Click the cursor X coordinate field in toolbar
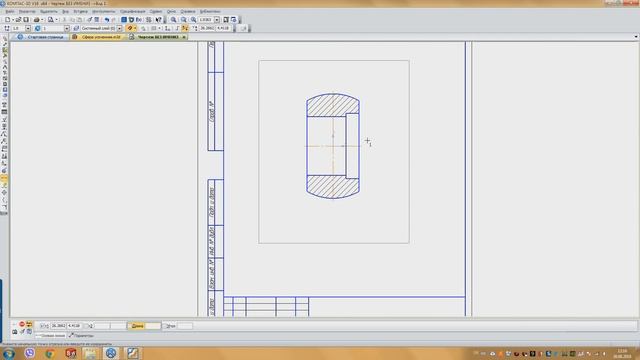 (x=207, y=29)
